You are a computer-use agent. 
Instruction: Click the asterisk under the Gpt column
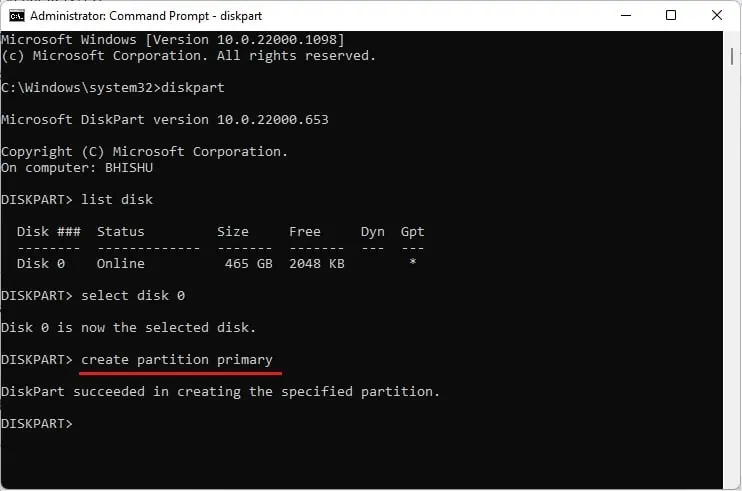(412, 263)
